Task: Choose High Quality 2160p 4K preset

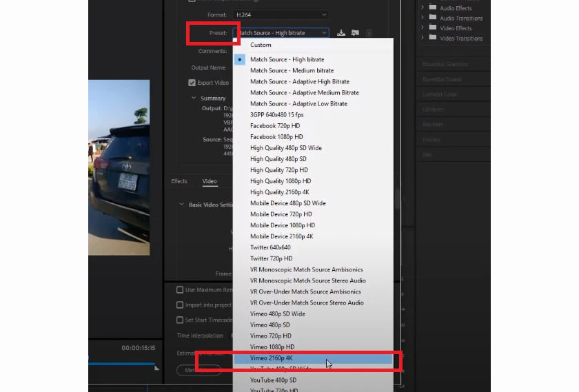Action: click(313, 192)
